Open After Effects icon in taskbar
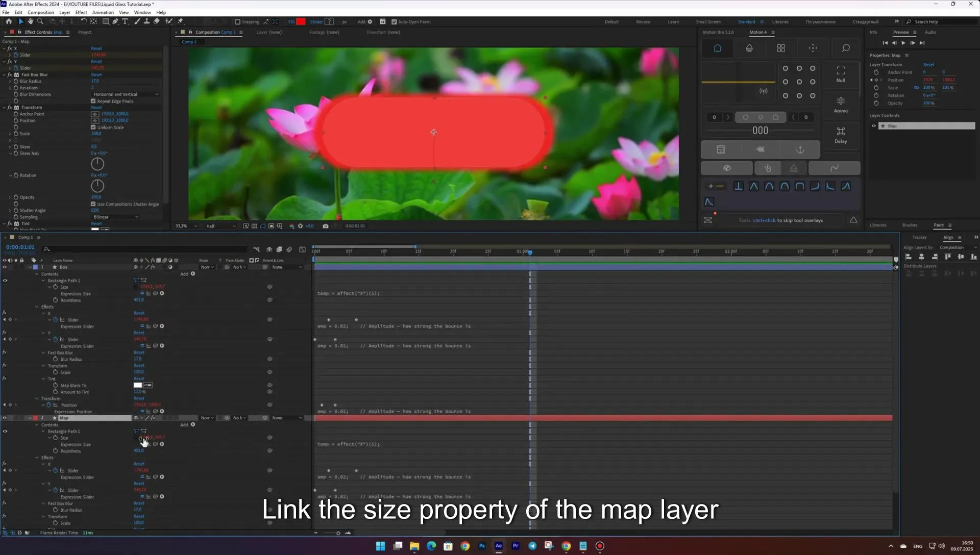 pyautogui.click(x=499, y=546)
